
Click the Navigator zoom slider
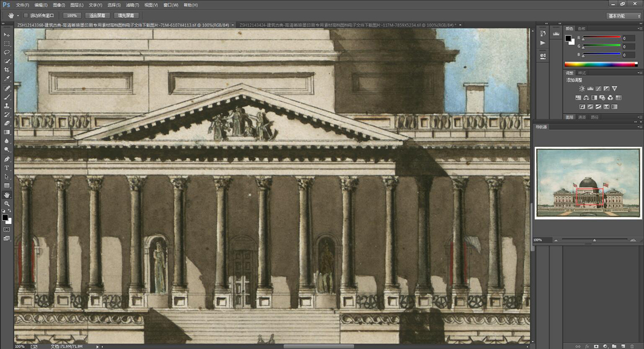click(x=594, y=240)
